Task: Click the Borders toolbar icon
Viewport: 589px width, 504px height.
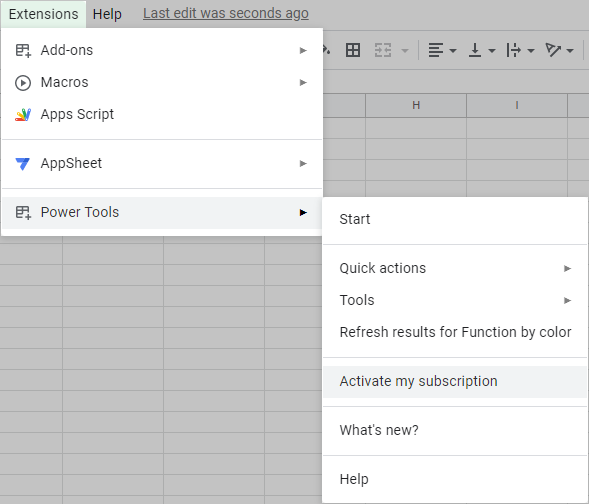Action: 353,50
